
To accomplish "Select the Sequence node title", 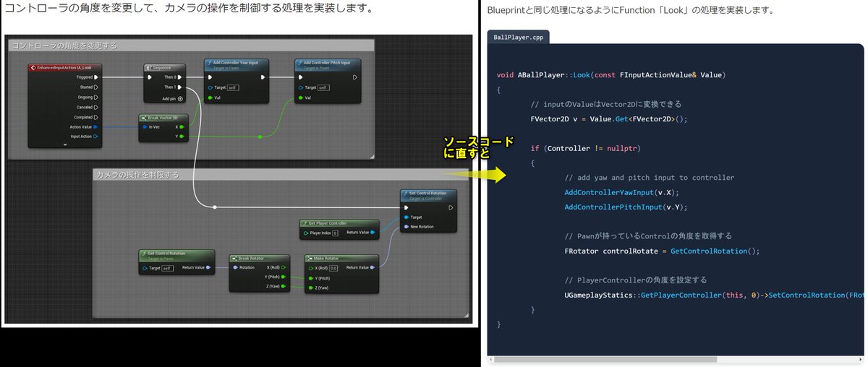I will (x=161, y=67).
